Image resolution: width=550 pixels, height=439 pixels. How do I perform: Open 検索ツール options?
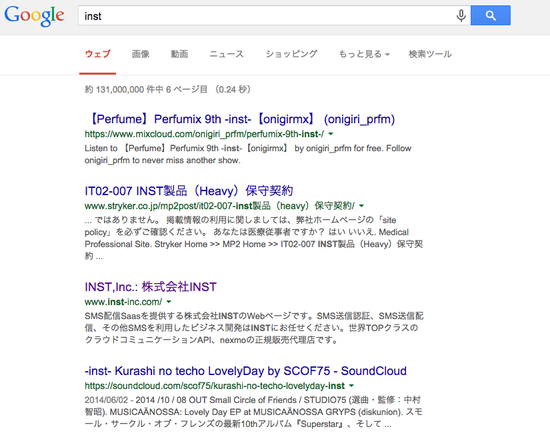point(430,54)
